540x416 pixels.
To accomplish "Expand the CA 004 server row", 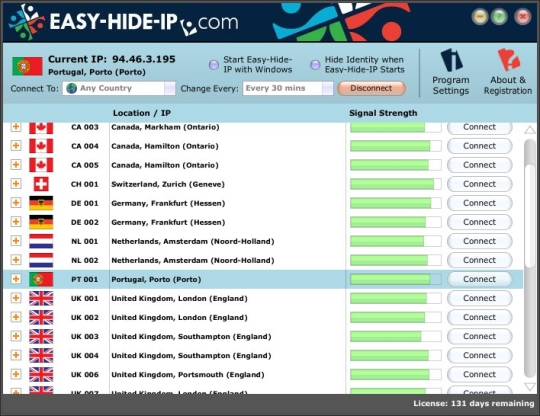I will point(16,146).
